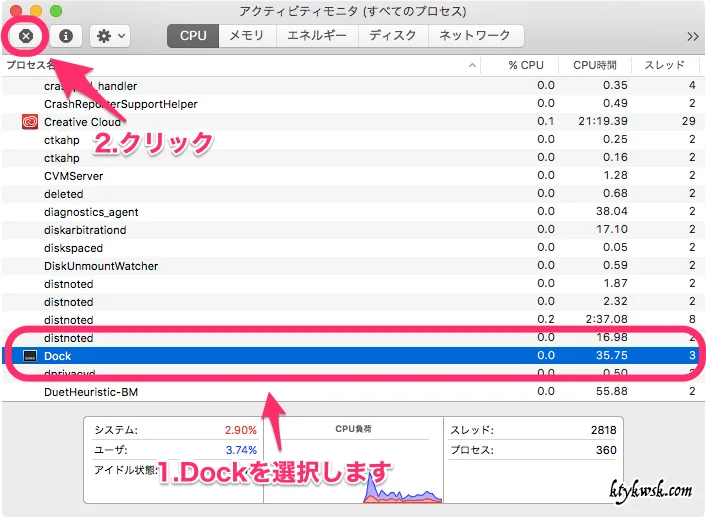This screenshot has height=517, width=706.
Task: Click the Dock process icon
Action: coord(30,356)
